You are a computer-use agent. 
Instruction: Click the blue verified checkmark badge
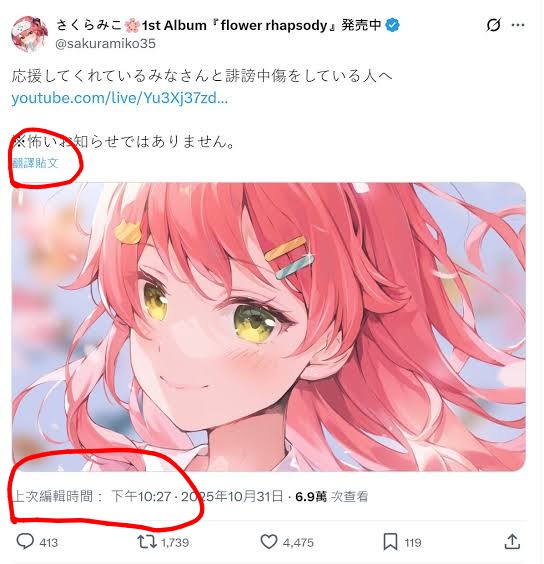click(393, 26)
